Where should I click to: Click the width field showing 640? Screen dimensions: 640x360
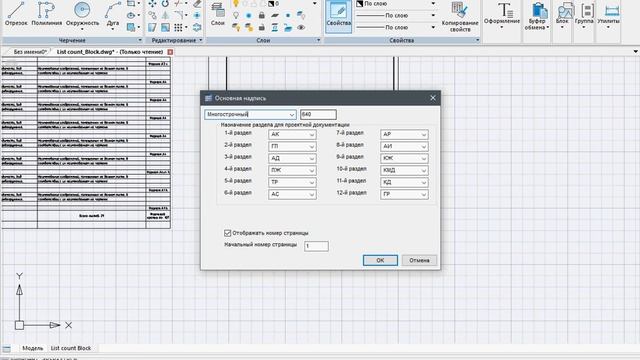coord(318,114)
